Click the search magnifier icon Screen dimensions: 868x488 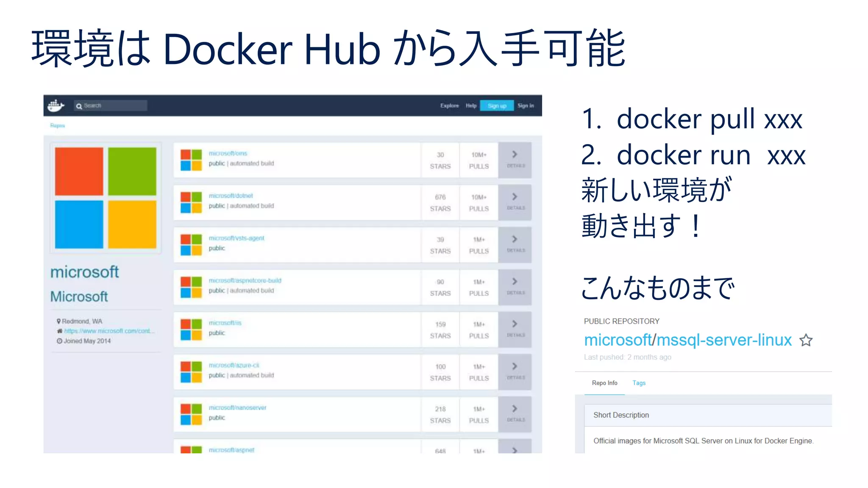click(79, 106)
